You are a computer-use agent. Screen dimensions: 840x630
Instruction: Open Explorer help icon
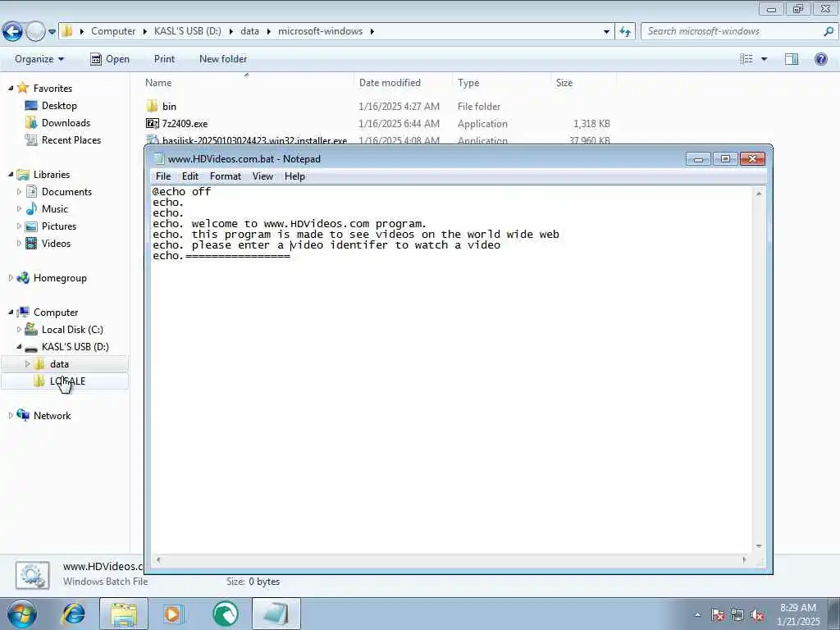[x=820, y=59]
